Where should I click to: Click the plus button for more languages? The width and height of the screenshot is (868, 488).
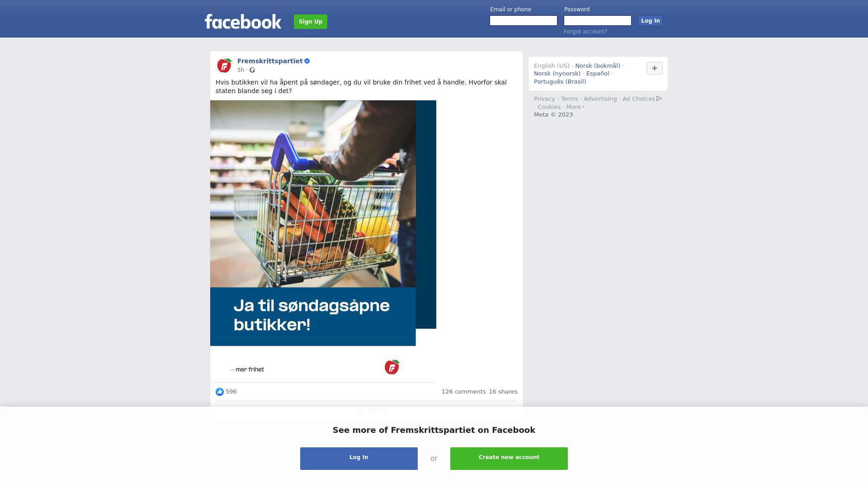click(x=654, y=68)
